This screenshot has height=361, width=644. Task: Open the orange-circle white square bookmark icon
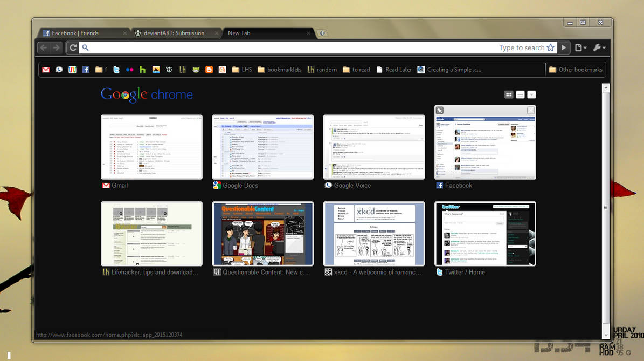222,70
